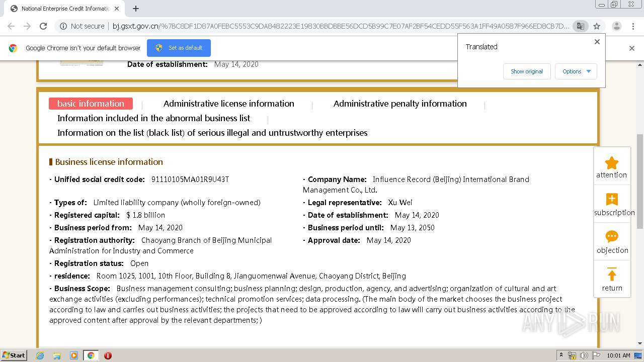
Task: Close the National Enterprise Credit tab
Action: pos(117,9)
